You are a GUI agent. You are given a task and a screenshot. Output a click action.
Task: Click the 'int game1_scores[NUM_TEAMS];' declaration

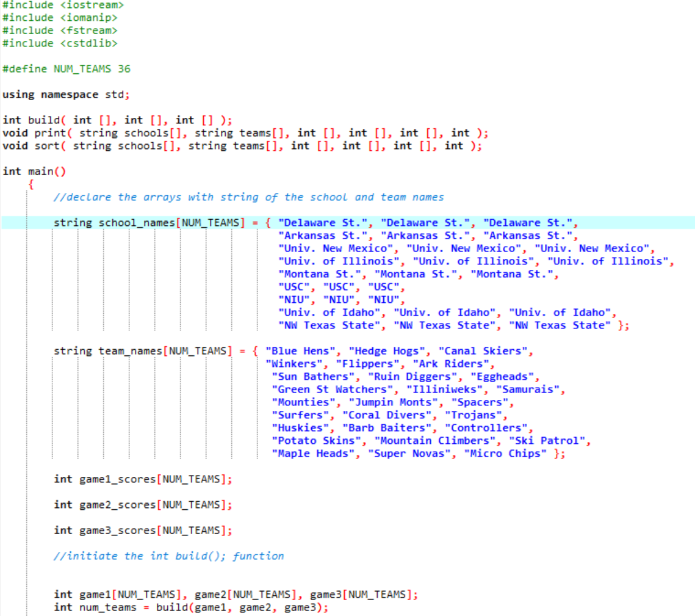[143, 479]
